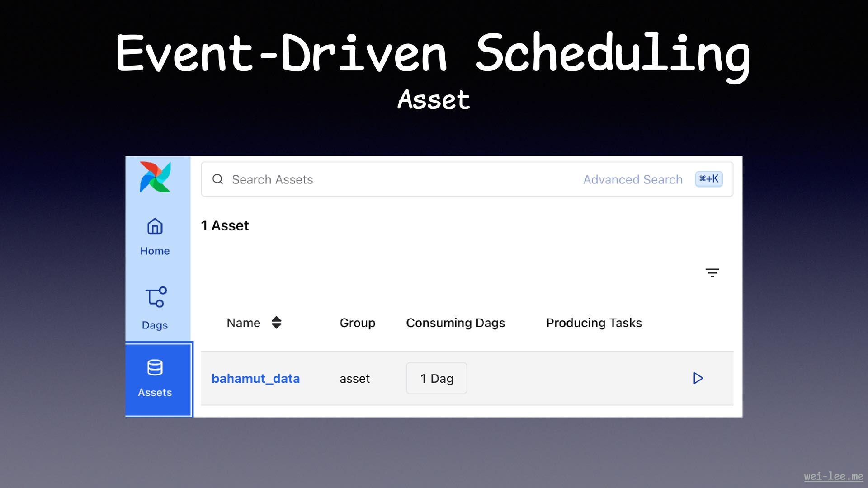
Task: Expand the 1 Dag consuming button
Action: pyautogui.click(x=436, y=379)
